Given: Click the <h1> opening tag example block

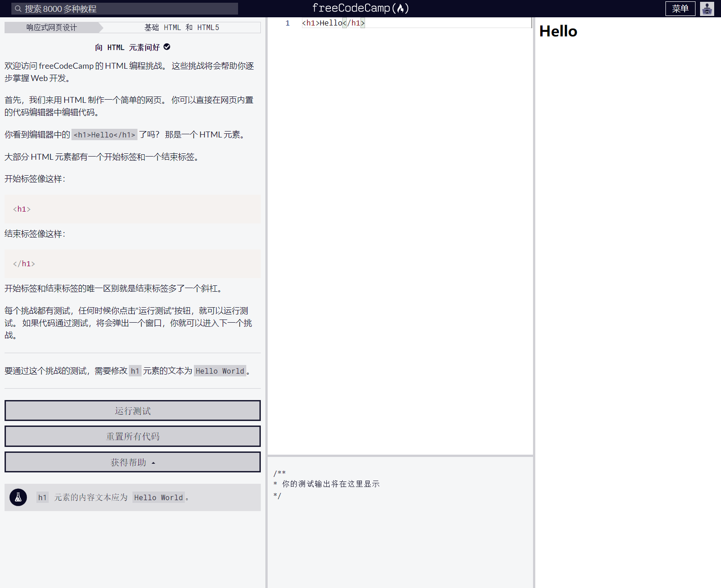Looking at the screenshot, I should tap(132, 209).
